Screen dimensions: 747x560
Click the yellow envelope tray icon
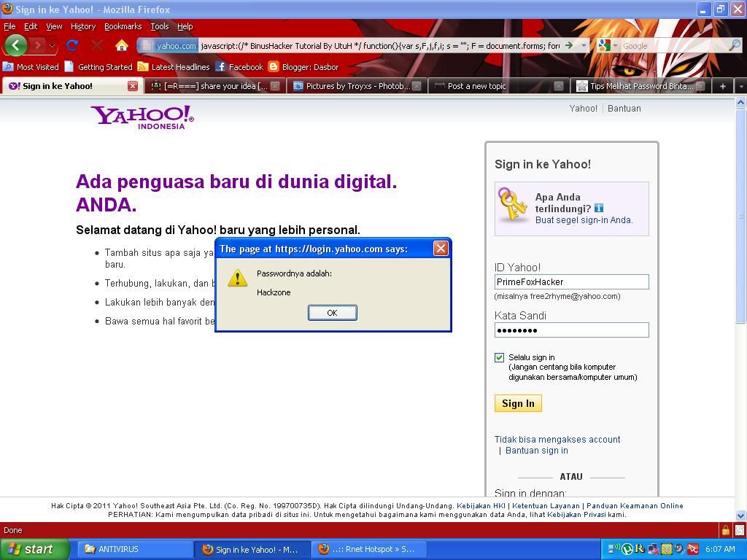(x=666, y=549)
